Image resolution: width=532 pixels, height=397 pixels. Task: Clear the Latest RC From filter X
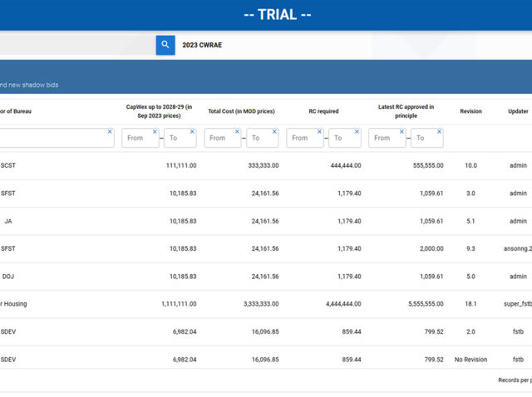coord(401,131)
